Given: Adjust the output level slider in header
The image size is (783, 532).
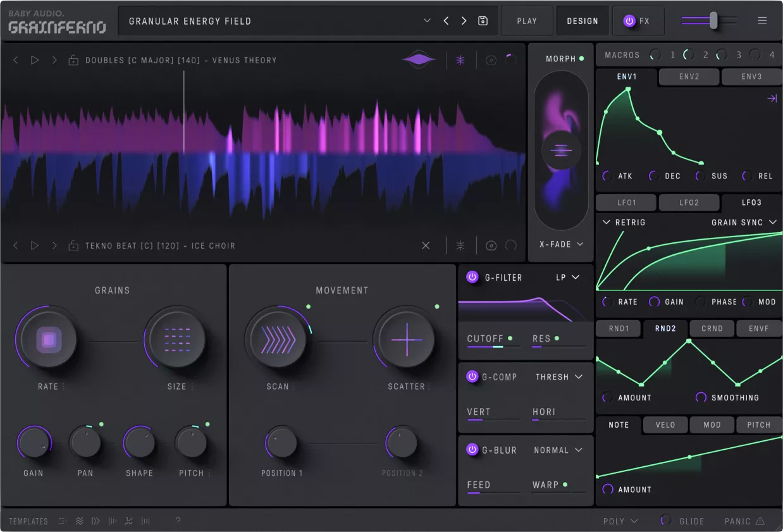Looking at the screenshot, I should click(713, 20).
